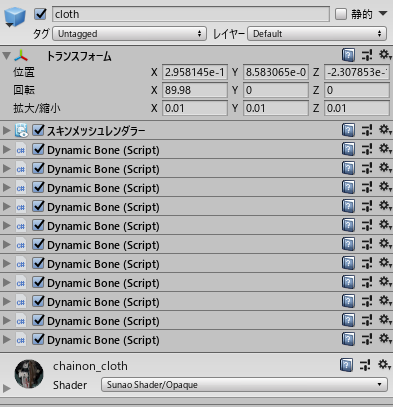
Task: Click rotation Y field showing 0
Action: (x=276, y=90)
